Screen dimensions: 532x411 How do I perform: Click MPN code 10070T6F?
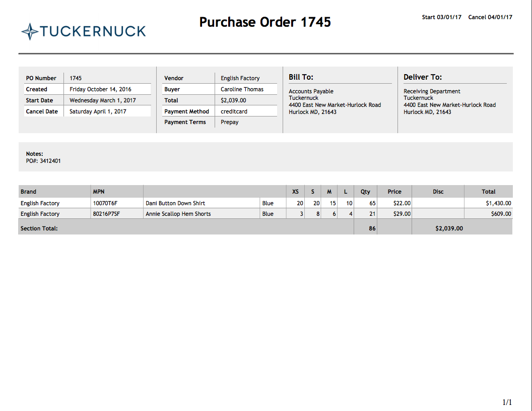[x=105, y=203]
